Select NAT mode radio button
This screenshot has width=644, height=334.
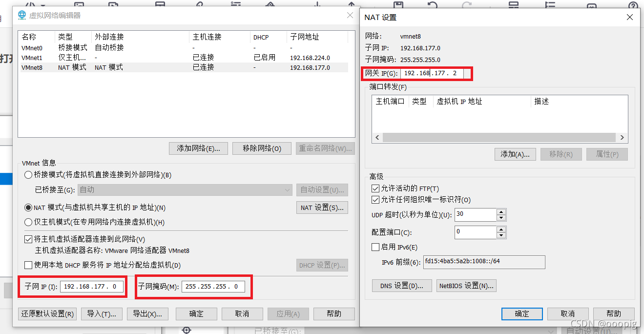[x=29, y=208]
